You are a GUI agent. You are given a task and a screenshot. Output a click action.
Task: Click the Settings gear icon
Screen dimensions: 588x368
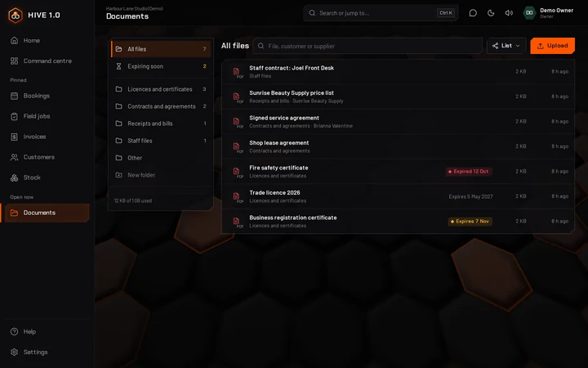click(14, 352)
